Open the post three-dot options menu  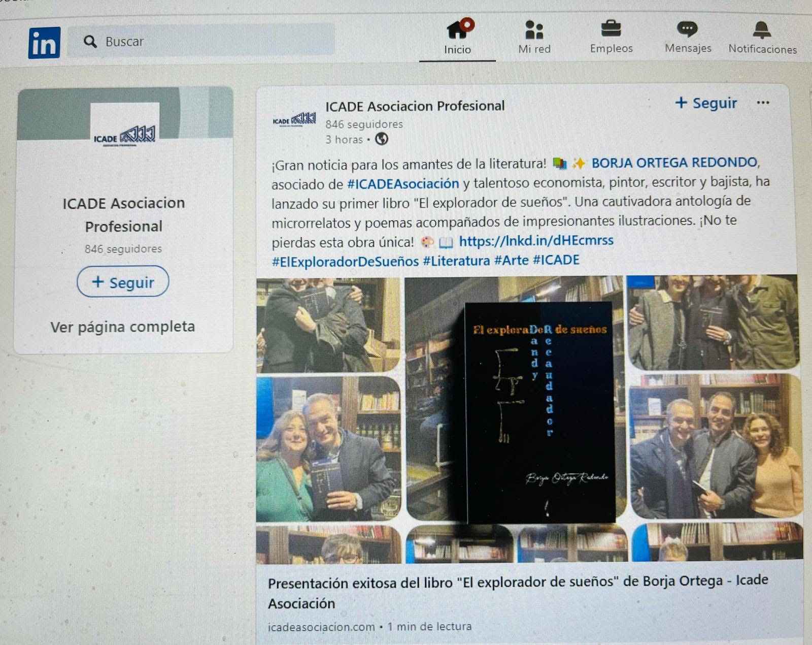point(763,103)
